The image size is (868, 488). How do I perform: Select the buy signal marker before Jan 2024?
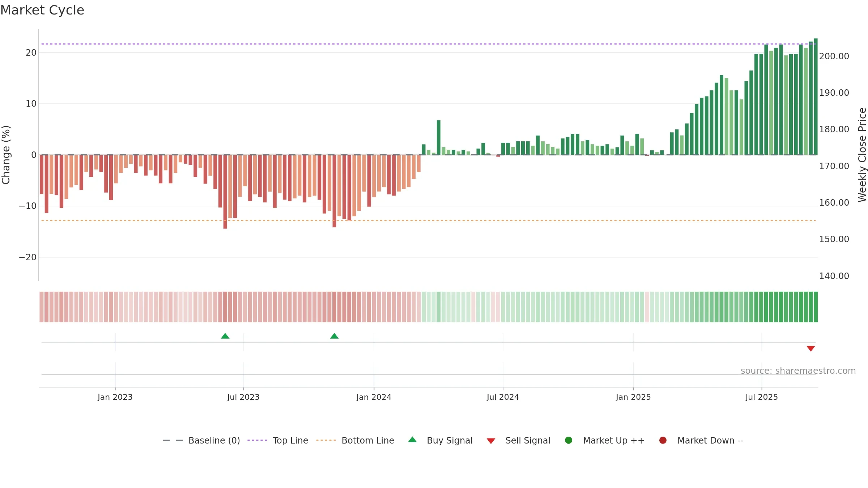(x=334, y=336)
